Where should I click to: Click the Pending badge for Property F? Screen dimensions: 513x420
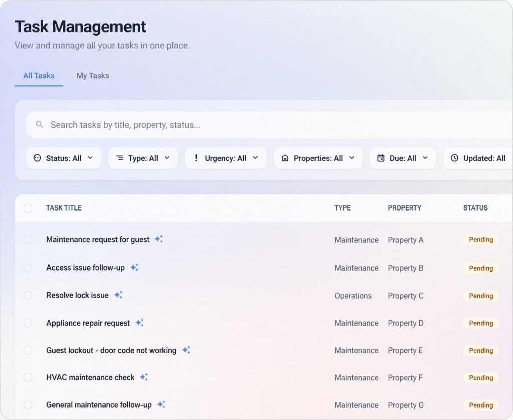coord(481,378)
